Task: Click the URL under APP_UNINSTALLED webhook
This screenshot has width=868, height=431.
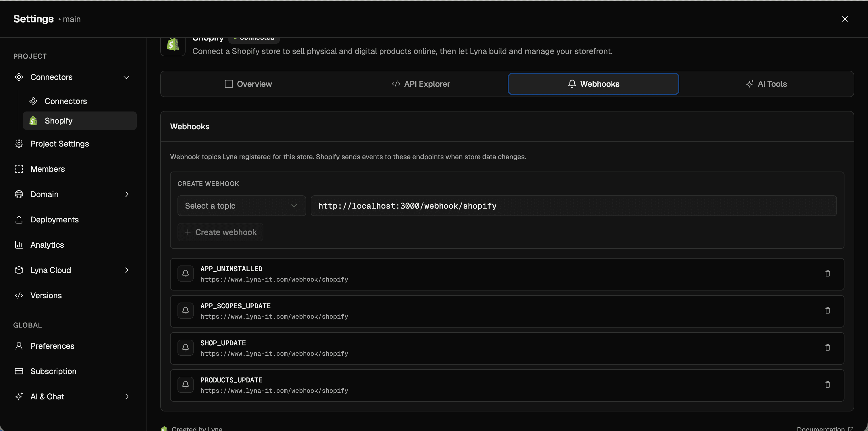Action: tap(274, 280)
